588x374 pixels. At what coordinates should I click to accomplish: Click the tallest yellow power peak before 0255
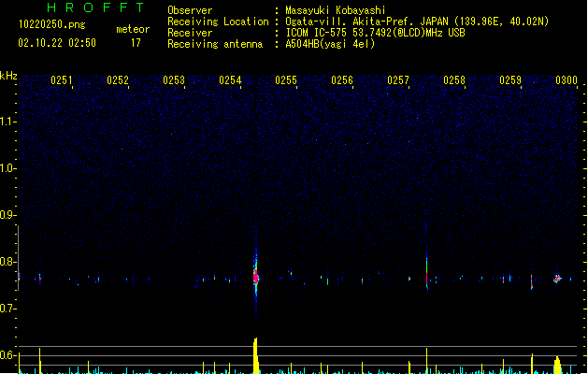click(256, 355)
